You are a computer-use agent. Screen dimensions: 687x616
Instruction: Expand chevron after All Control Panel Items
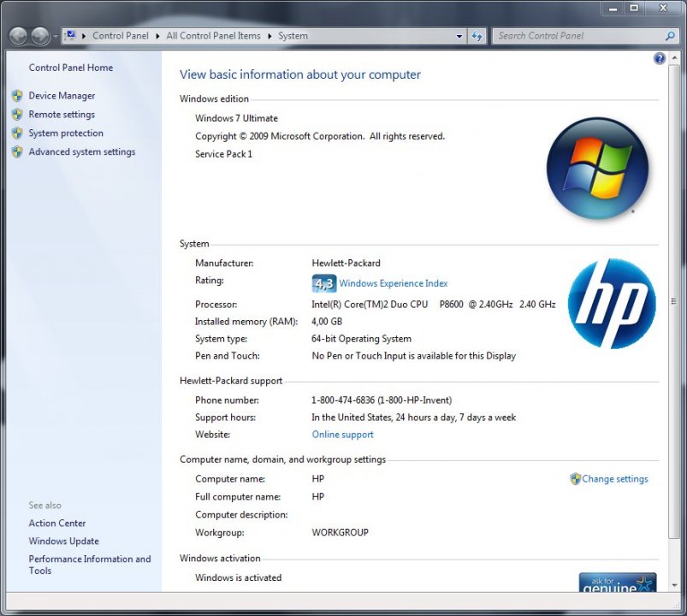pos(269,36)
